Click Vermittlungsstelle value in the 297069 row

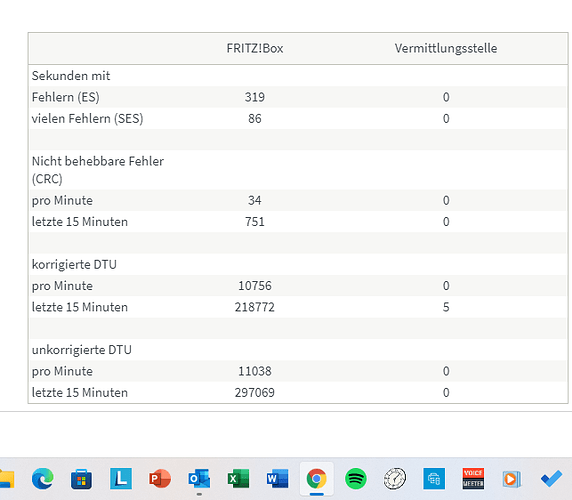click(x=446, y=393)
